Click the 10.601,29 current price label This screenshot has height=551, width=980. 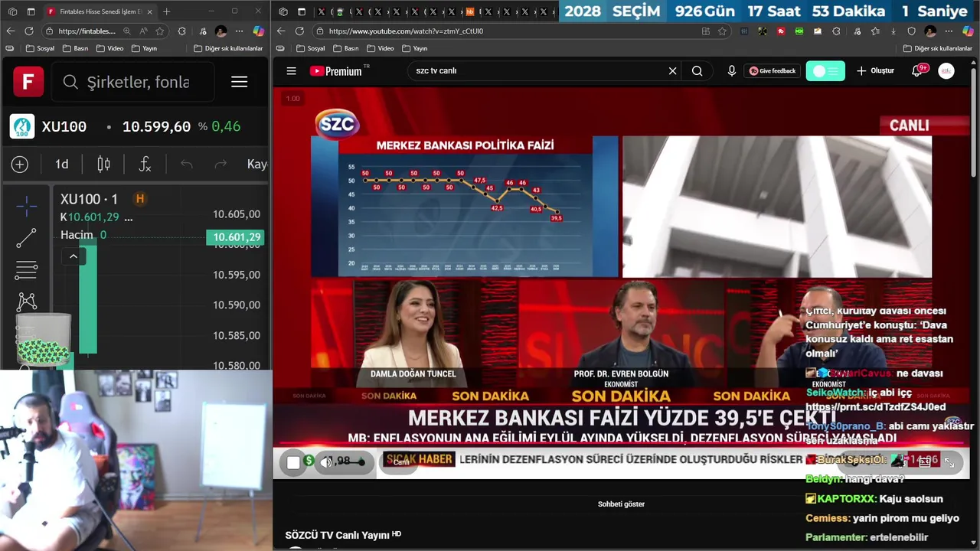(x=237, y=237)
